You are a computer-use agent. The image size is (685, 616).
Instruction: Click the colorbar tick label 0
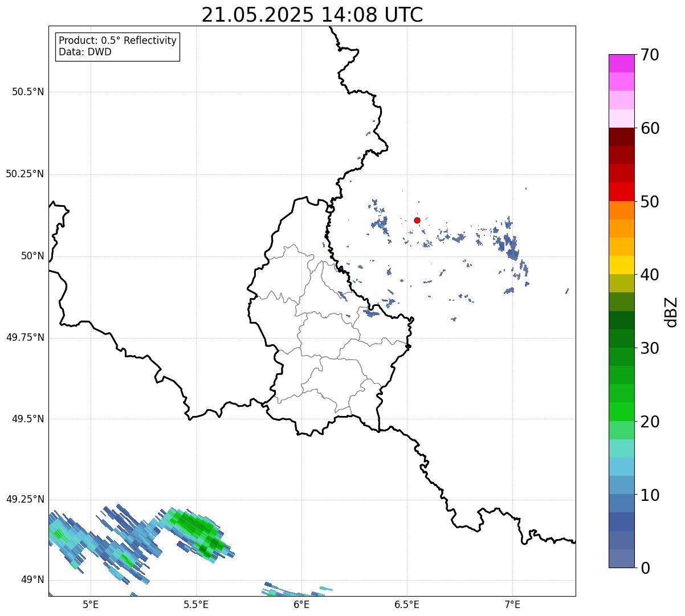tap(645, 568)
